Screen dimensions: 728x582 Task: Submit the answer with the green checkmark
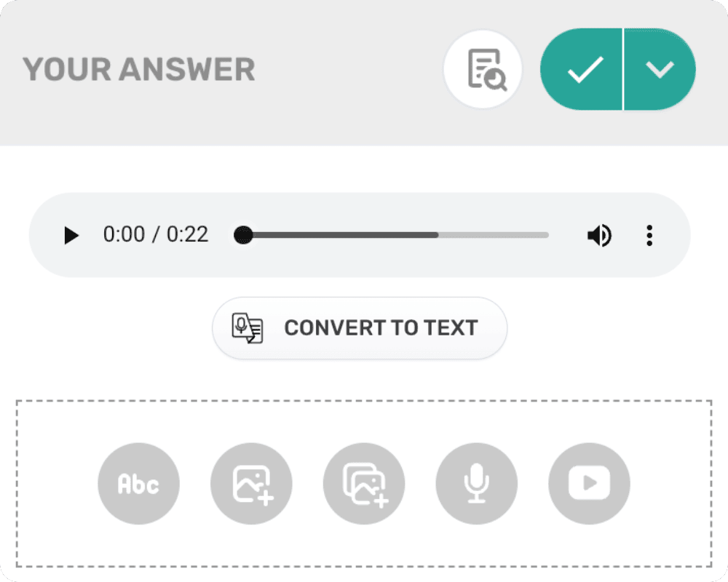coord(582,70)
